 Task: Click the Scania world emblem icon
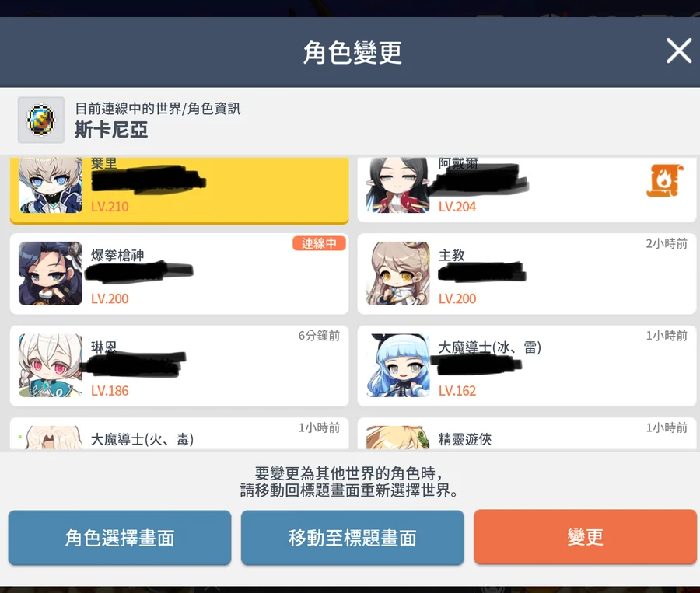pos(41,120)
